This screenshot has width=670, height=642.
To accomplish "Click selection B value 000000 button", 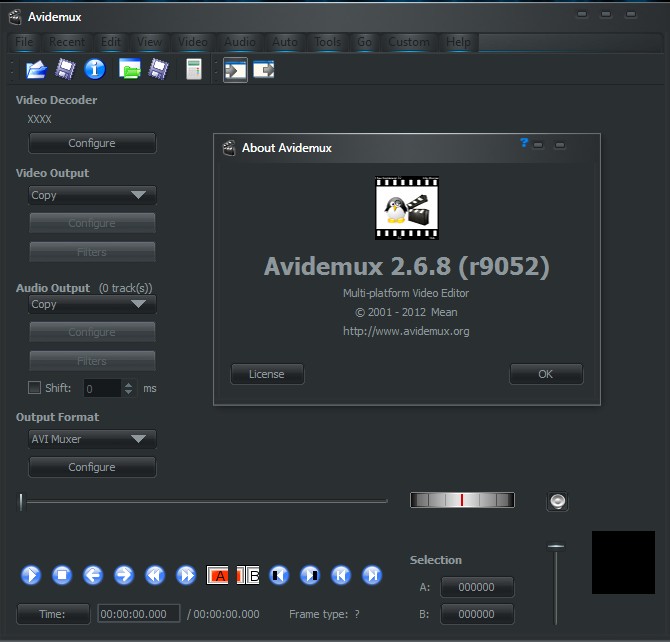I will click(477, 614).
